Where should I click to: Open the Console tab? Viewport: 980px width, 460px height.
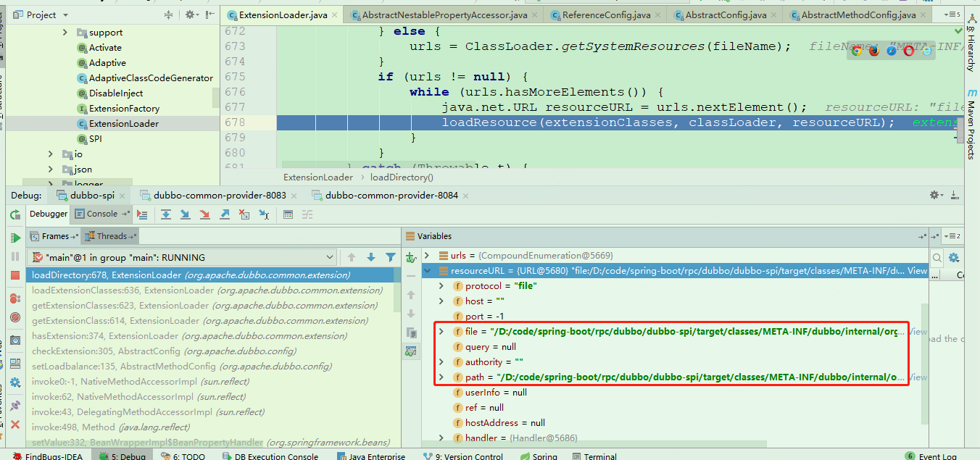click(x=102, y=214)
